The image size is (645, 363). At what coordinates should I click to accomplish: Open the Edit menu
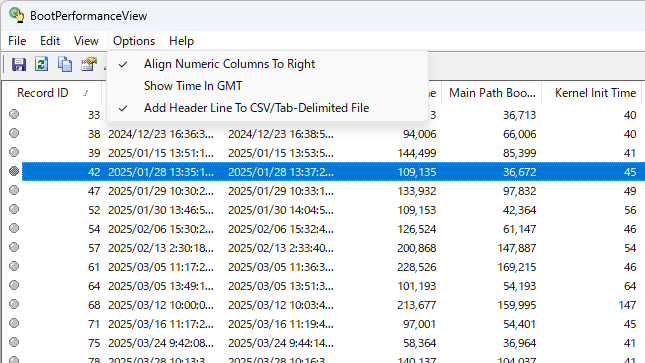(50, 41)
